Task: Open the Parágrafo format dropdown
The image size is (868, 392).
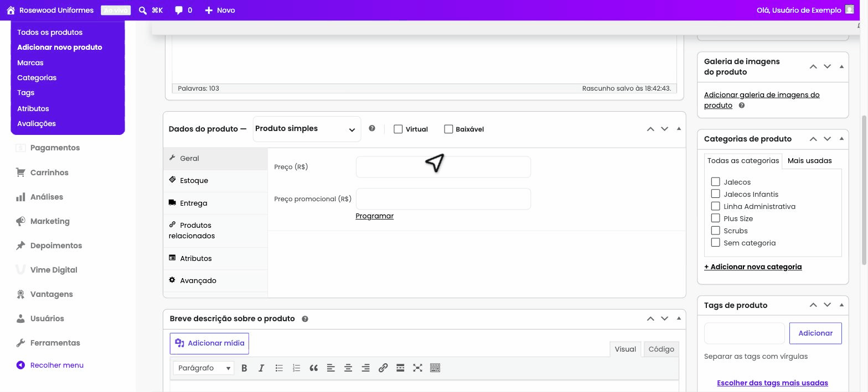Action: click(x=204, y=368)
